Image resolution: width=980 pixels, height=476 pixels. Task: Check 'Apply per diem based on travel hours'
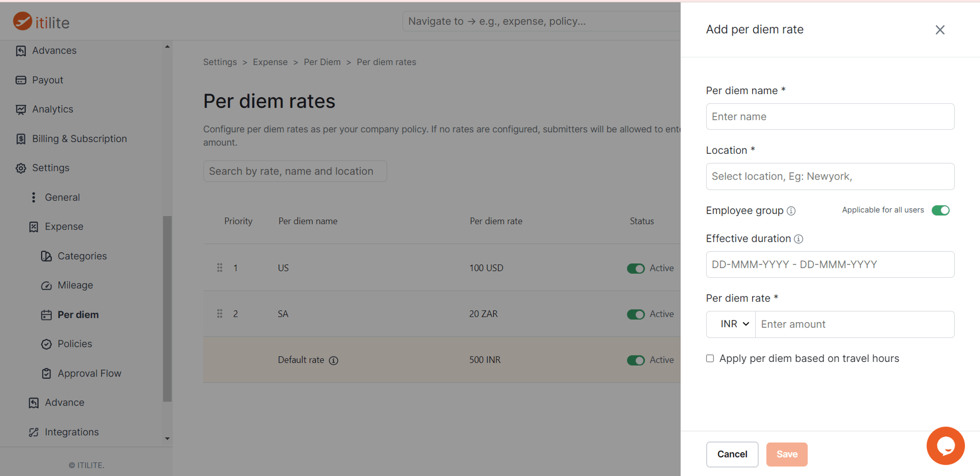pyautogui.click(x=710, y=358)
